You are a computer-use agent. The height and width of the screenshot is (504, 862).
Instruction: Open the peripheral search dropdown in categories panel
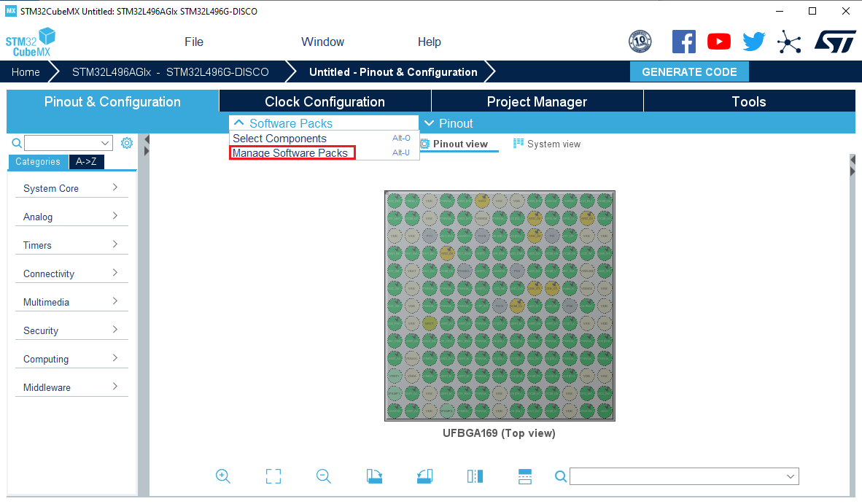pyautogui.click(x=105, y=143)
